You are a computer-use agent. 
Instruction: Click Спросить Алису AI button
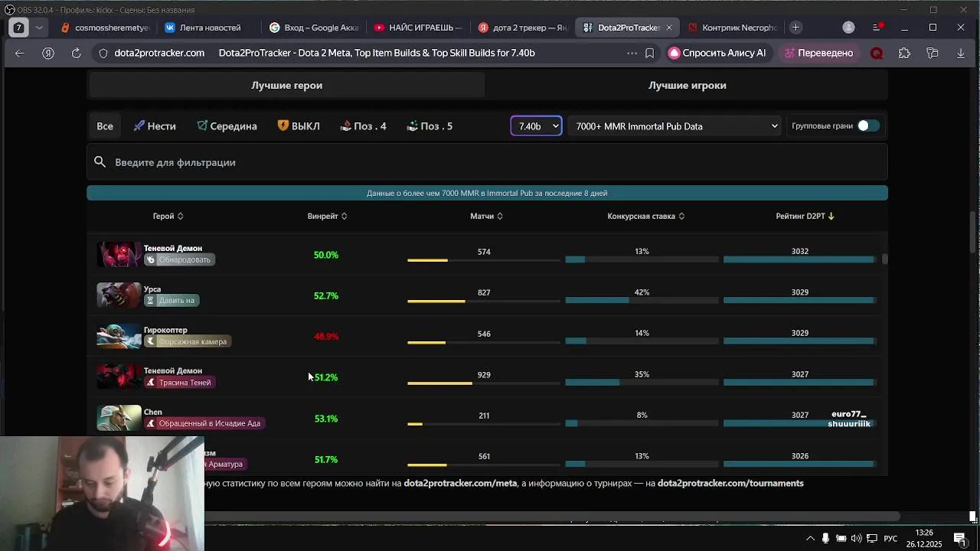point(717,53)
